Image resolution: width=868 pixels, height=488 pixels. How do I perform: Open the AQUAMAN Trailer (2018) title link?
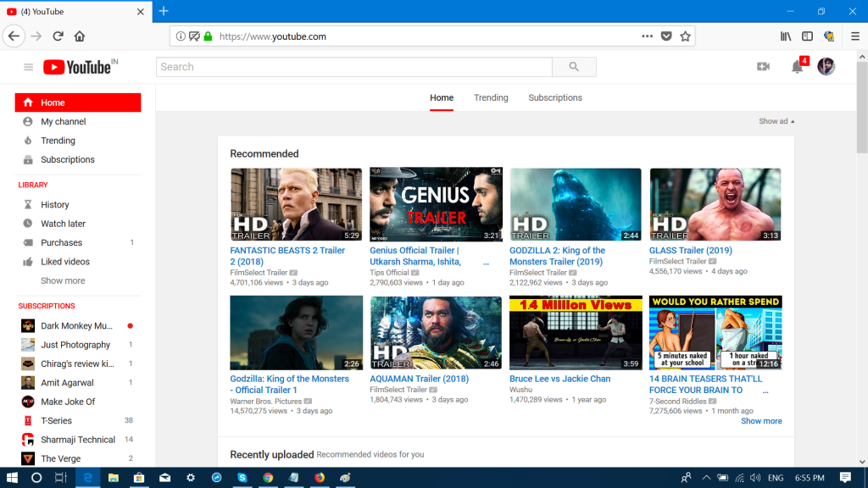pos(419,379)
